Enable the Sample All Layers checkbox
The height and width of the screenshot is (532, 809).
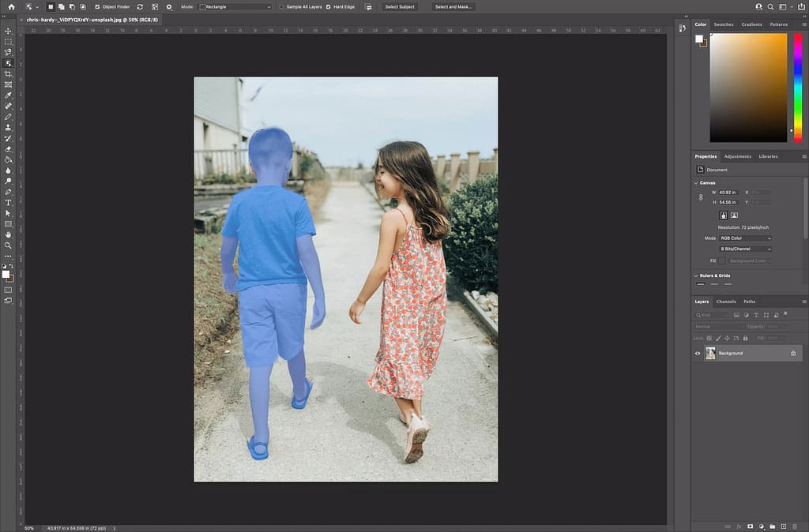[281, 7]
